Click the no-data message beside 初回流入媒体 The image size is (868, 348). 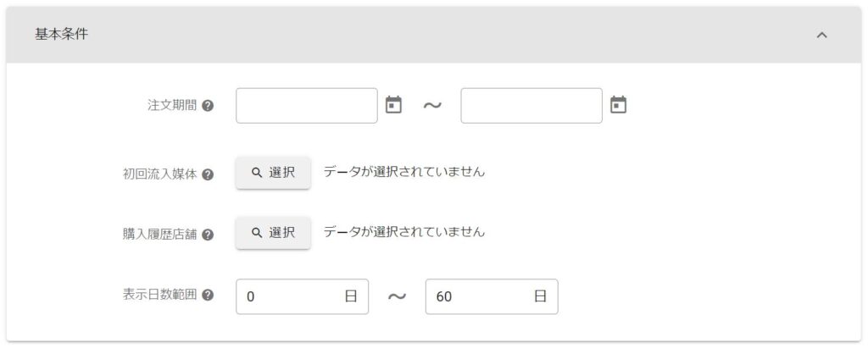(404, 172)
